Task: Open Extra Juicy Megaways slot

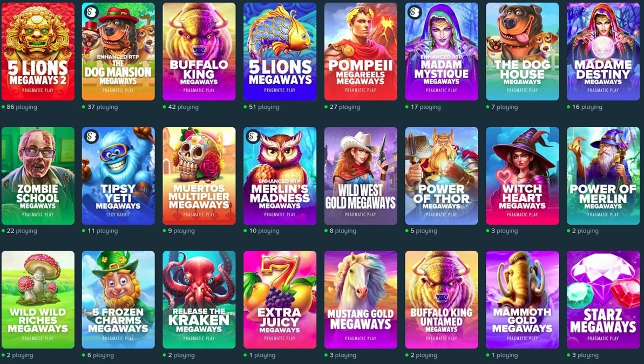Action: click(x=280, y=300)
